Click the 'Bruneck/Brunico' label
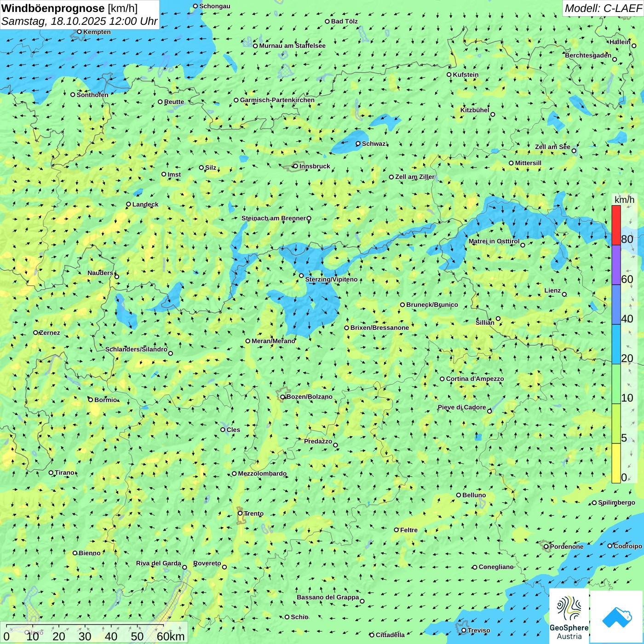Viewport: 644px width, 644px height. 432,305
